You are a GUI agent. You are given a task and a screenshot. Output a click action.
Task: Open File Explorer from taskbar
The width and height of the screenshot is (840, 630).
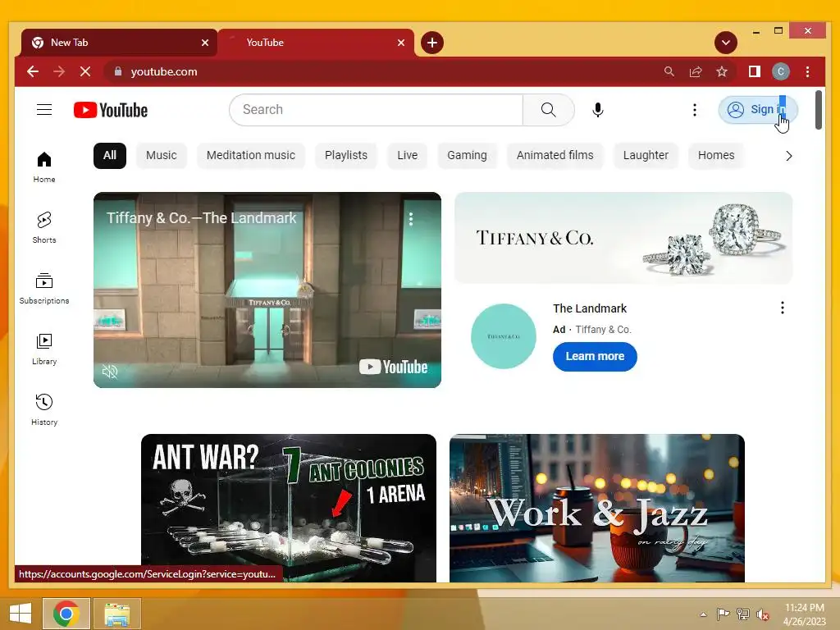(117, 614)
